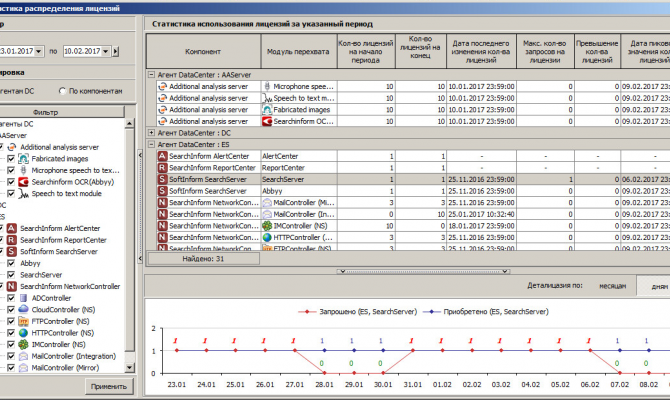The height and width of the screenshot is (400, 670).
Task: Click SearchInform ReportCenter icon in filter tree
Action: pos(12,240)
